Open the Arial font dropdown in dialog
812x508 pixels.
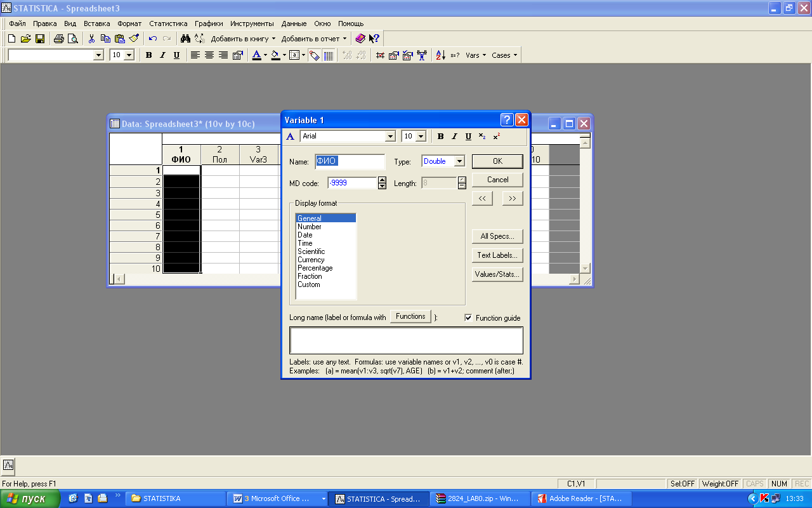[390, 137]
